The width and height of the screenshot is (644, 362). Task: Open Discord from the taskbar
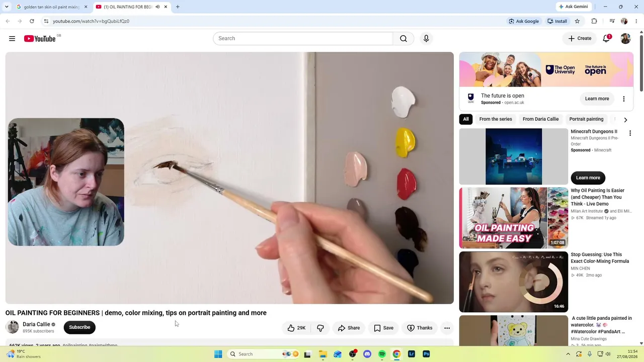(367, 354)
